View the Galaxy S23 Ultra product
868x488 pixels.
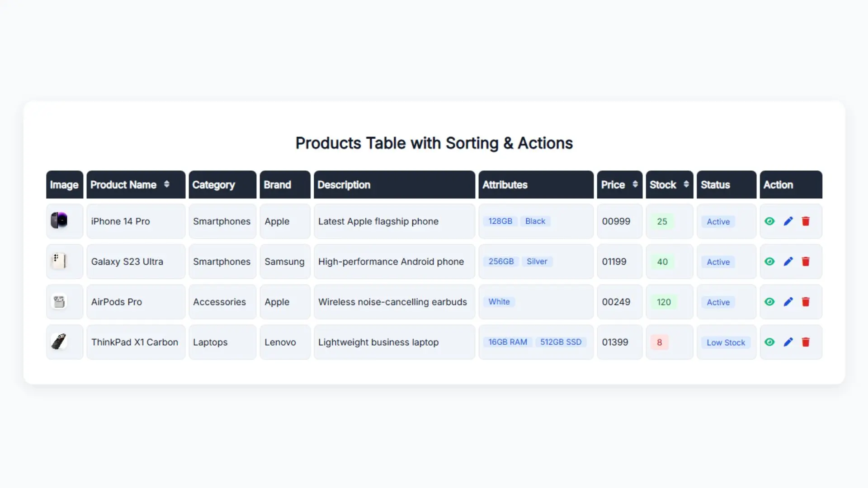click(769, 262)
